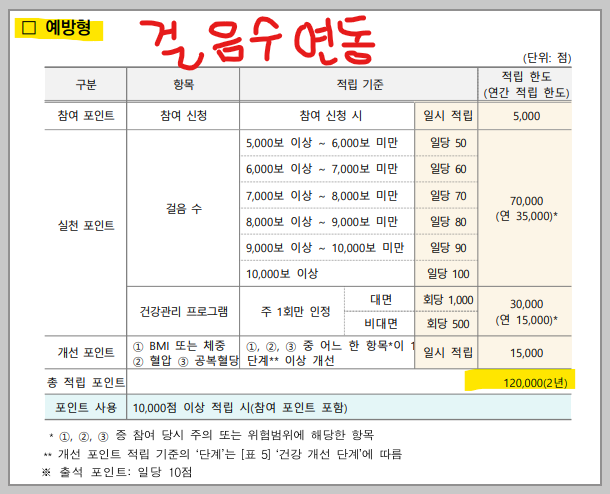Select the 참여 포인트 row label

86,116
